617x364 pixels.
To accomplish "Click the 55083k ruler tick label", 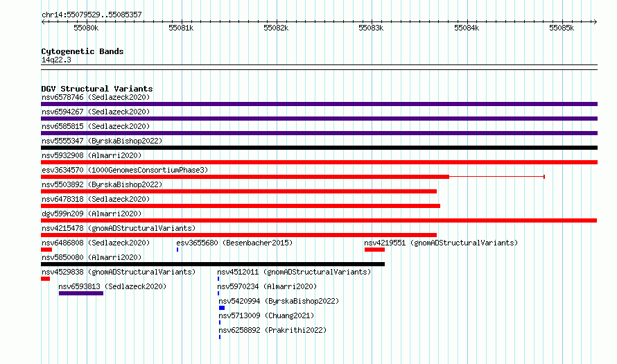I will coord(371,28).
